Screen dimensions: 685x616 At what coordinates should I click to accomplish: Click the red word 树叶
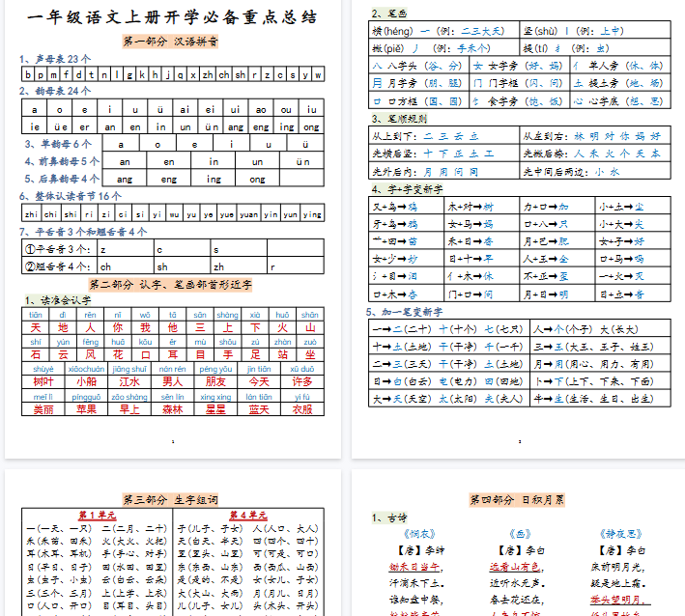click(x=43, y=382)
